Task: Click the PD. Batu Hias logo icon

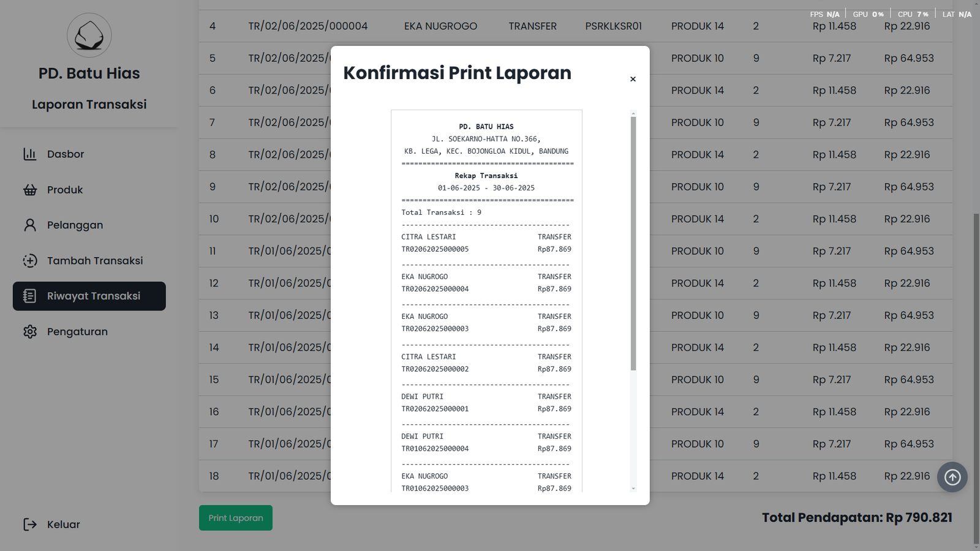Action: pyautogui.click(x=89, y=36)
